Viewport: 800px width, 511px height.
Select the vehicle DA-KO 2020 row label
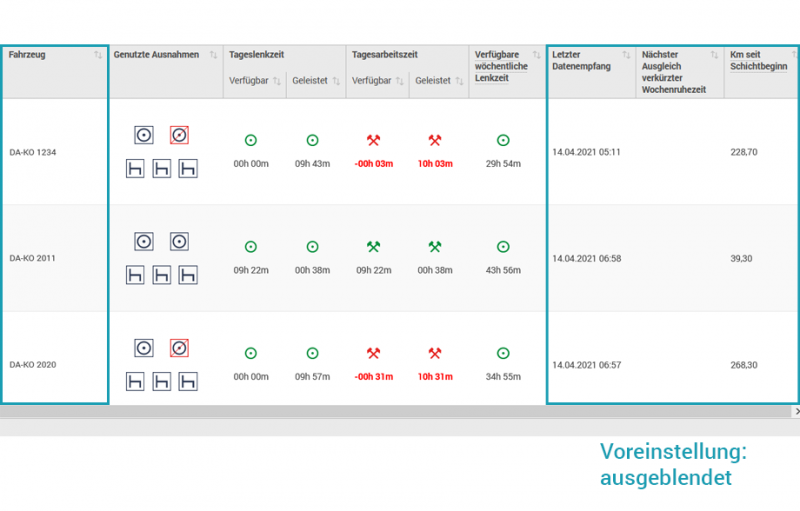(x=33, y=365)
